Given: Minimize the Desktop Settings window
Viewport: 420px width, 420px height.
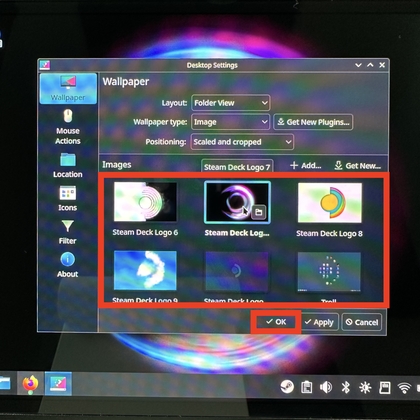Looking at the screenshot, I should (x=358, y=65).
